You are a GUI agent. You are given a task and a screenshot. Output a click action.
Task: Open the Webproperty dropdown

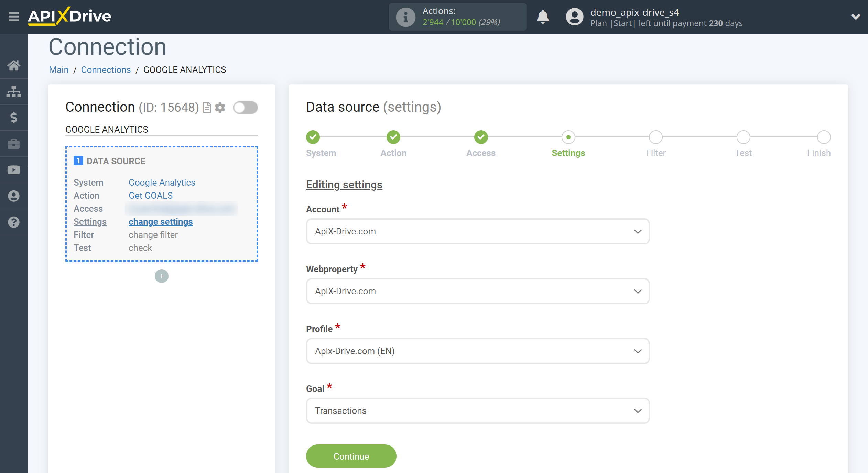click(478, 291)
